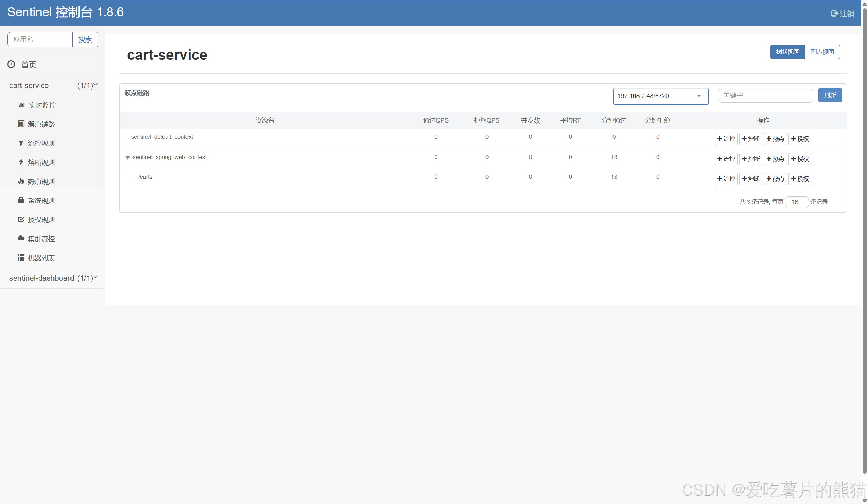Click the lightning bolt icon for 熔断规则
Viewport: 868px width, 504px height.
[x=21, y=162]
